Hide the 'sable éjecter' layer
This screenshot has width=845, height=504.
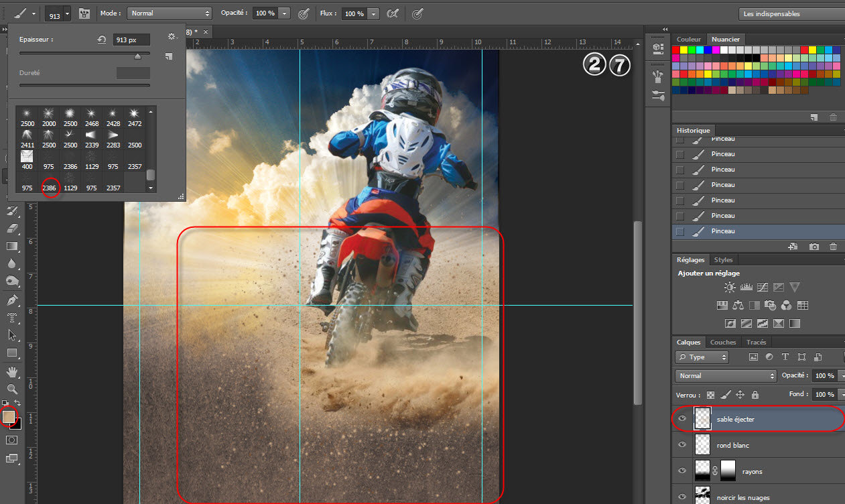[x=682, y=419]
